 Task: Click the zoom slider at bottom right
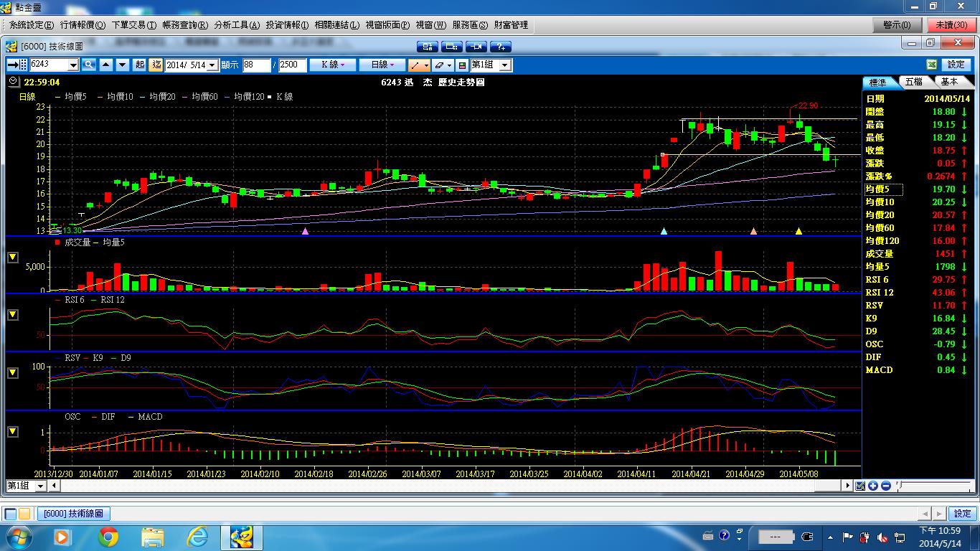coord(933,486)
